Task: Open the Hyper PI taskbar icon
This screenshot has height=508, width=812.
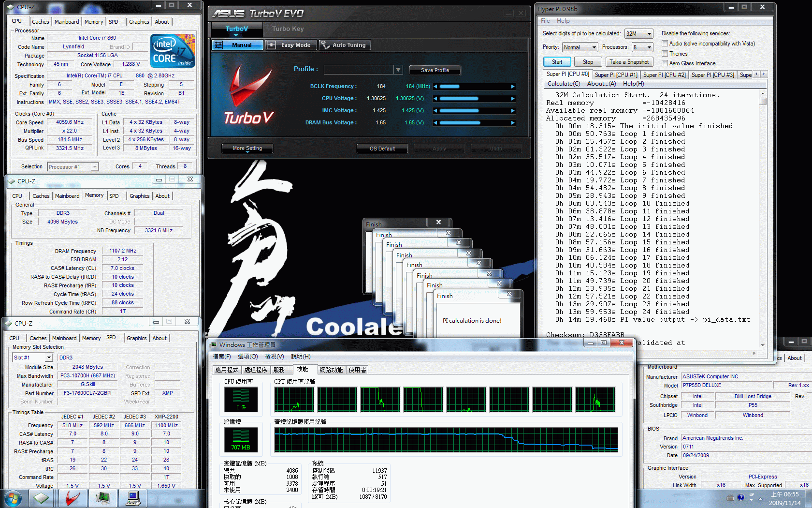Action: 133,498
